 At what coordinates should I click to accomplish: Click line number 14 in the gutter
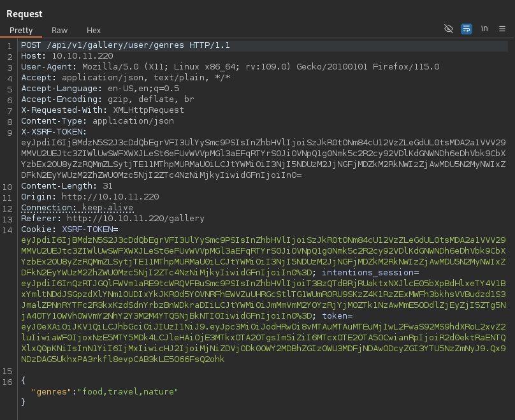(9, 229)
